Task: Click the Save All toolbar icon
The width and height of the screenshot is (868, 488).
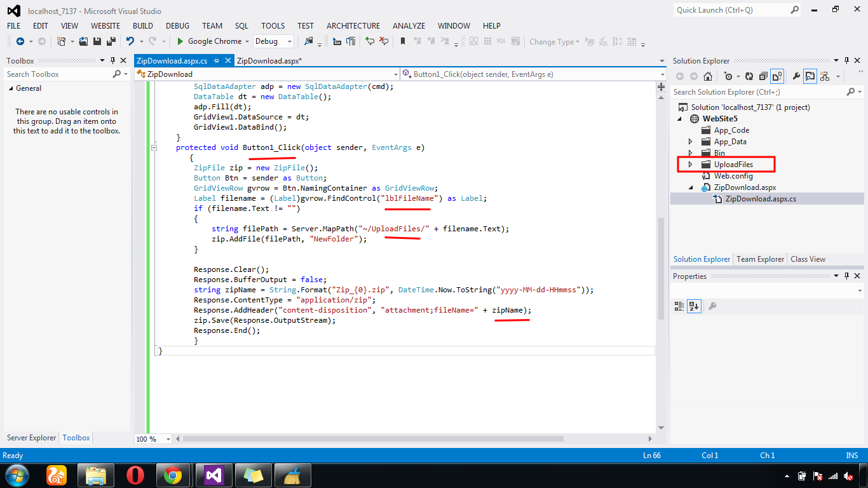Action: pos(110,41)
